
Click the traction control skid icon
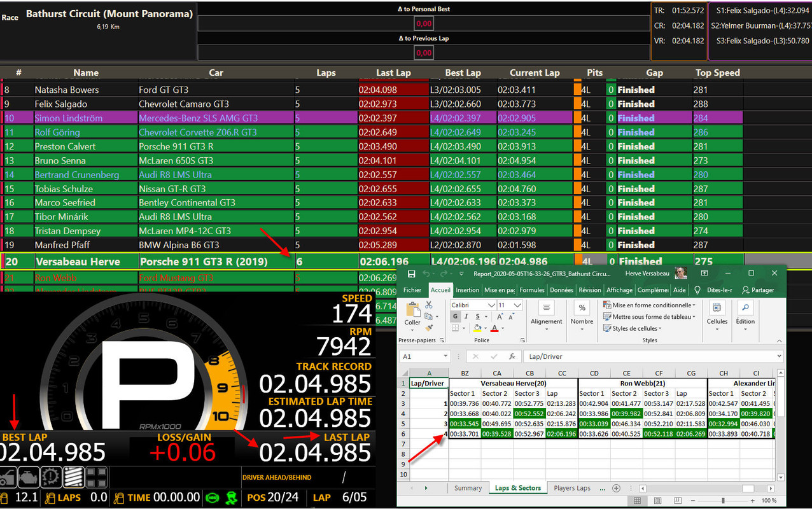click(232, 498)
